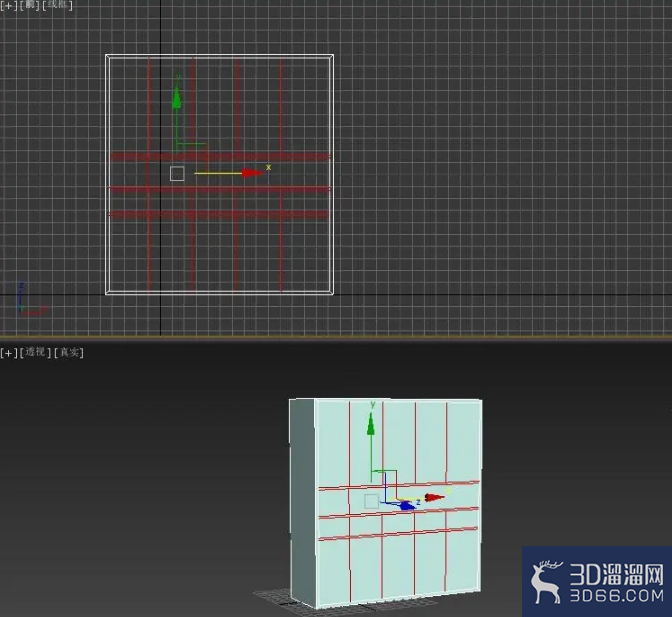The height and width of the screenshot is (617, 672).
Task: Click the divider bar between the two viewports
Action: 336,338
